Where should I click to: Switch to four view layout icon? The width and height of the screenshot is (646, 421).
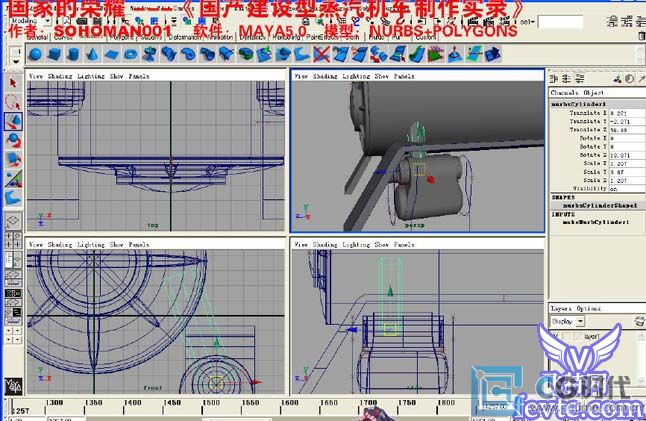(13, 241)
